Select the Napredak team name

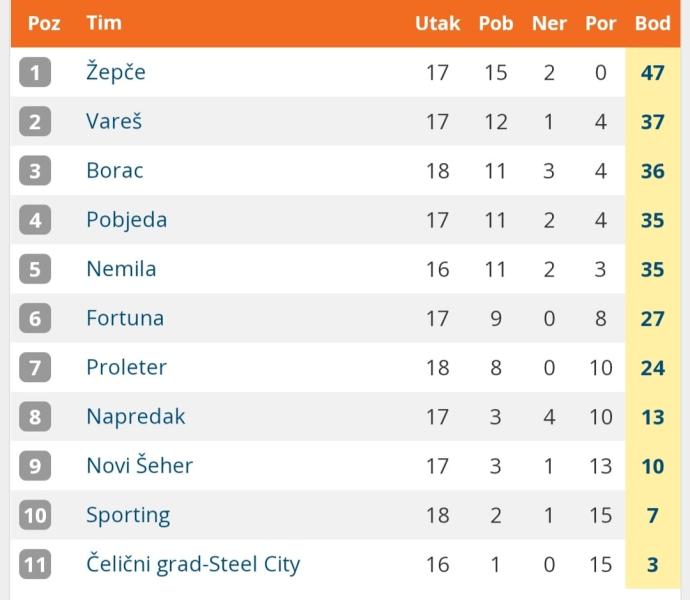(x=136, y=417)
